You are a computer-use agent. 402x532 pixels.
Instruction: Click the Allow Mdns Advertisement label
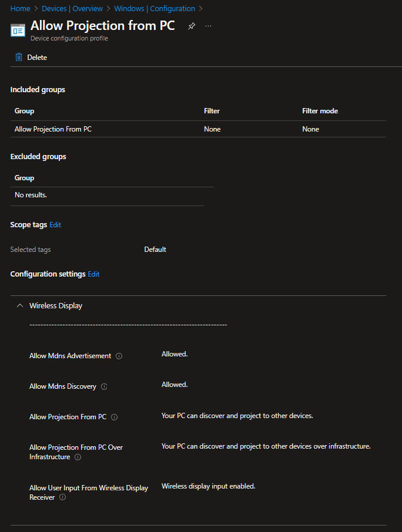[71, 356]
